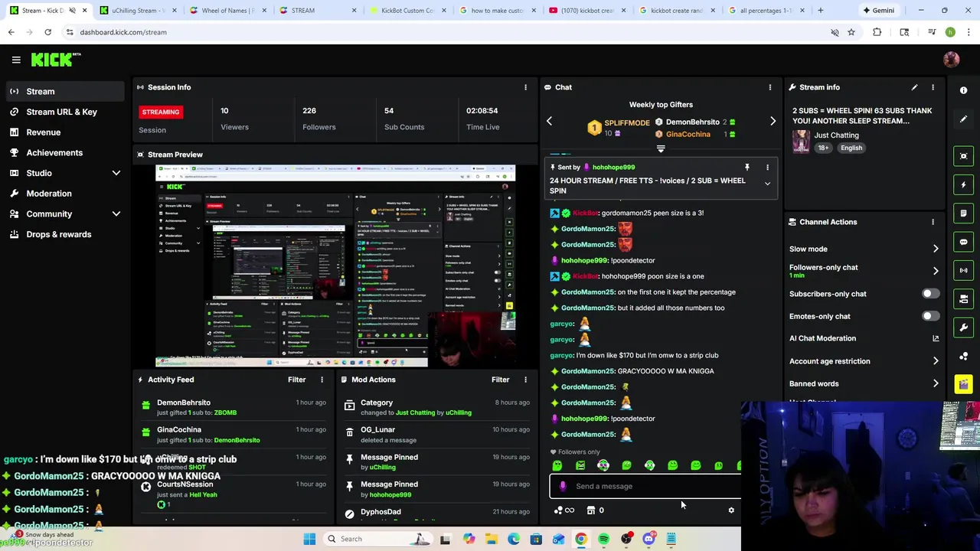The width and height of the screenshot is (980, 551).
Task: Open the pinned message's three-dot menu
Action: (767, 167)
